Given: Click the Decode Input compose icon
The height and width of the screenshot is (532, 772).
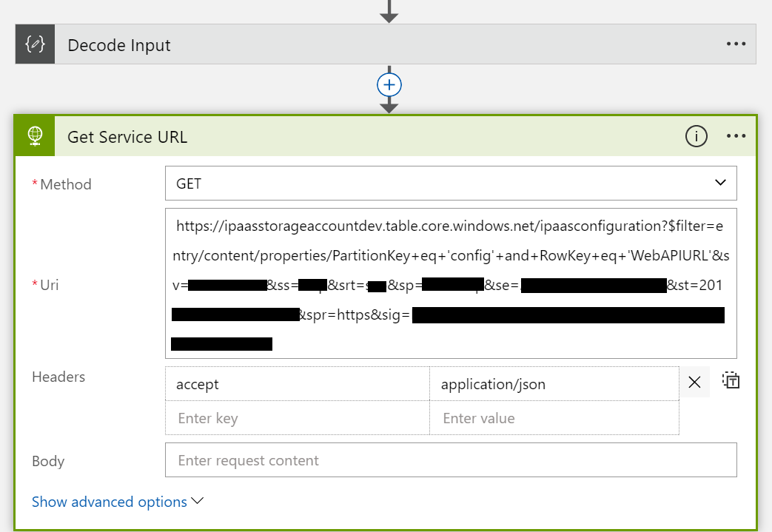Looking at the screenshot, I should [35, 44].
